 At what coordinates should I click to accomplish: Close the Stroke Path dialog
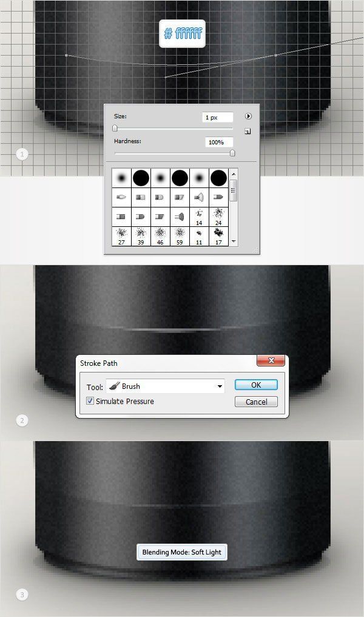[271, 360]
